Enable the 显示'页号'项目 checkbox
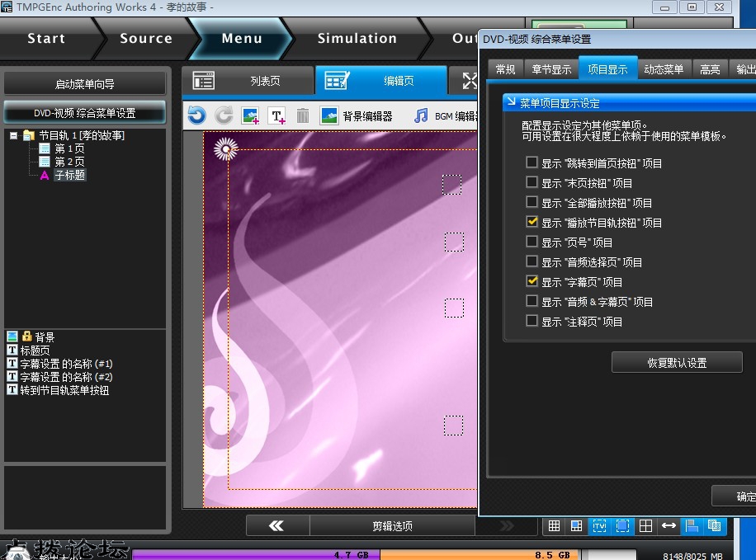Screen dimensions: 756x560 (532, 242)
